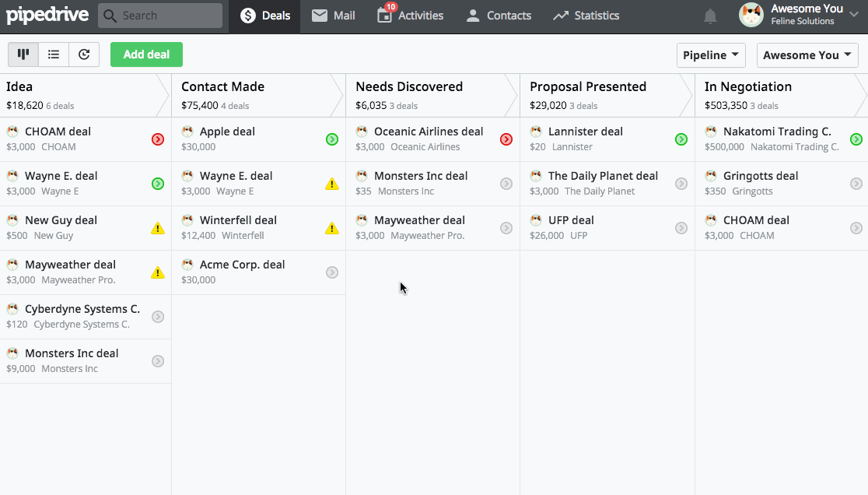Click grey activity icon on Needs Discovered-stage Mayweather deal

[506, 228]
